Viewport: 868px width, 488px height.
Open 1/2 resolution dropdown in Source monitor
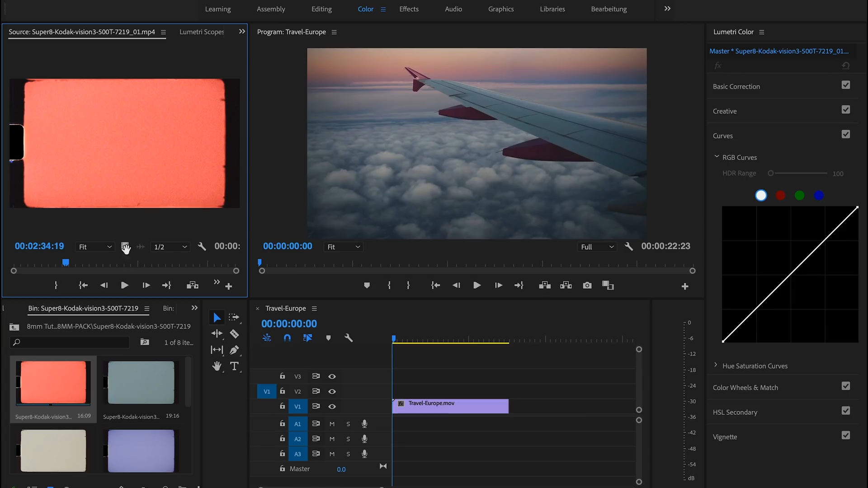(x=170, y=246)
